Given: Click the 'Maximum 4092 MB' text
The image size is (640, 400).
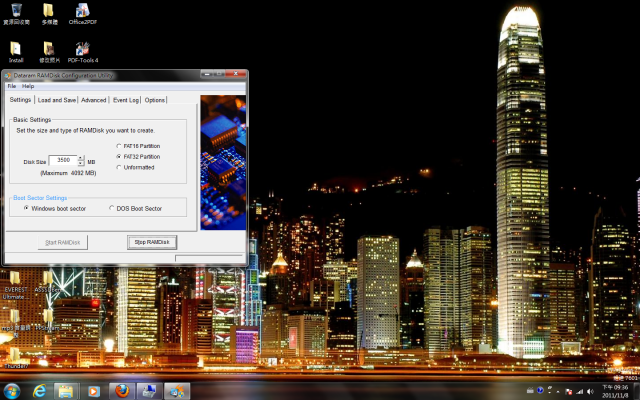Looking at the screenshot, I should click(68, 173).
